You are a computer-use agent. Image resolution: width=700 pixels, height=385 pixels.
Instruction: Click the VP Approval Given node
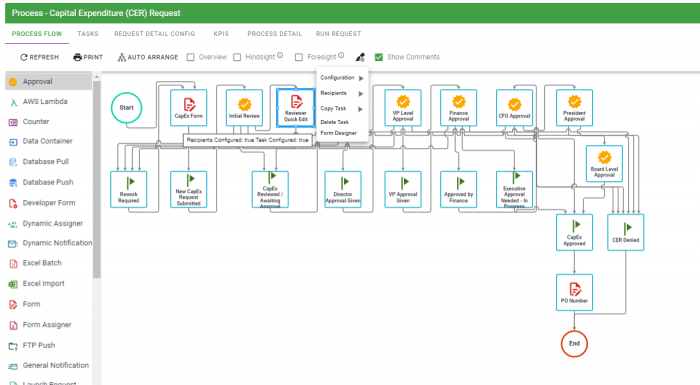[x=403, y=189]
